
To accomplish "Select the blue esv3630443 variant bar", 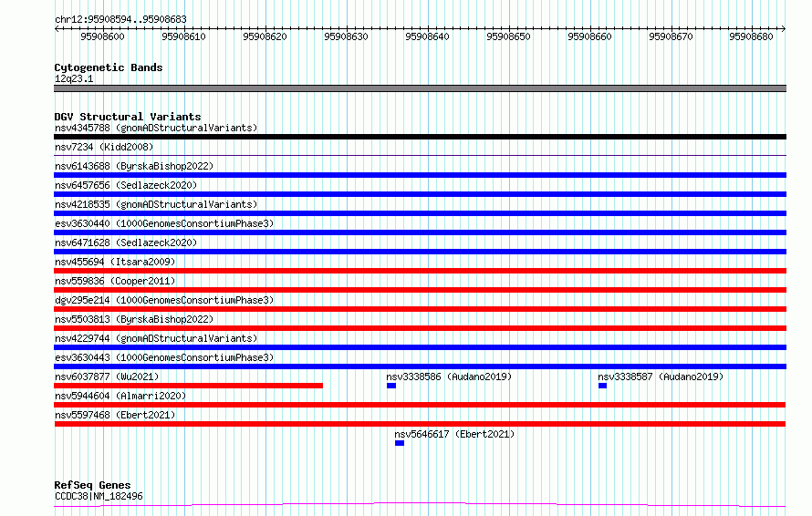I will [x=420, y=366].
